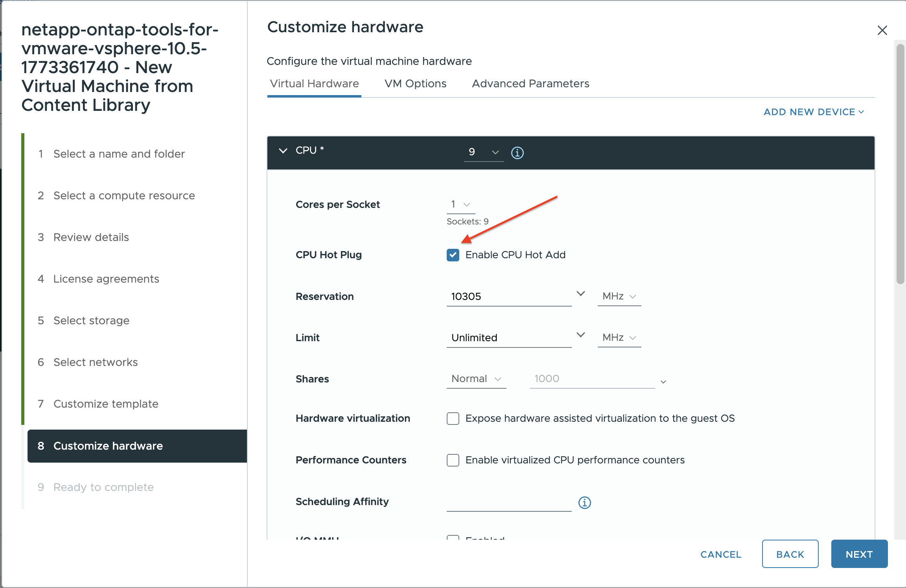Open the ADD NEW DEVICE menu

point(813,112)
